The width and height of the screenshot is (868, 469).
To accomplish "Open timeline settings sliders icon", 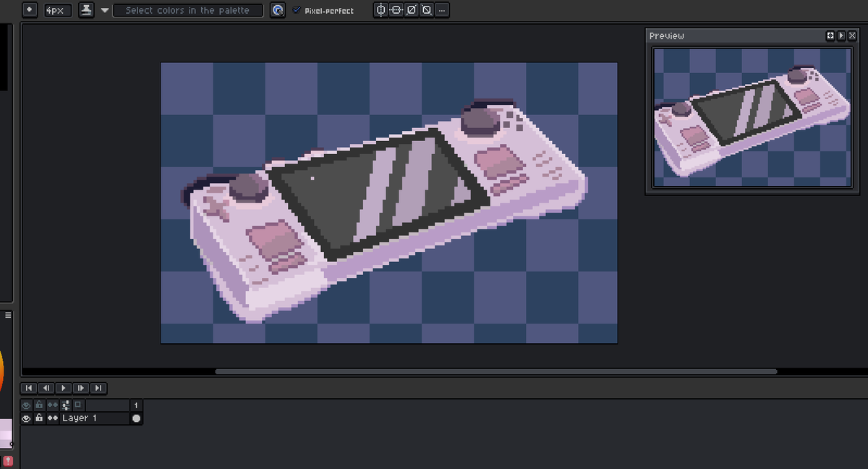I will (x=66, y=405).
